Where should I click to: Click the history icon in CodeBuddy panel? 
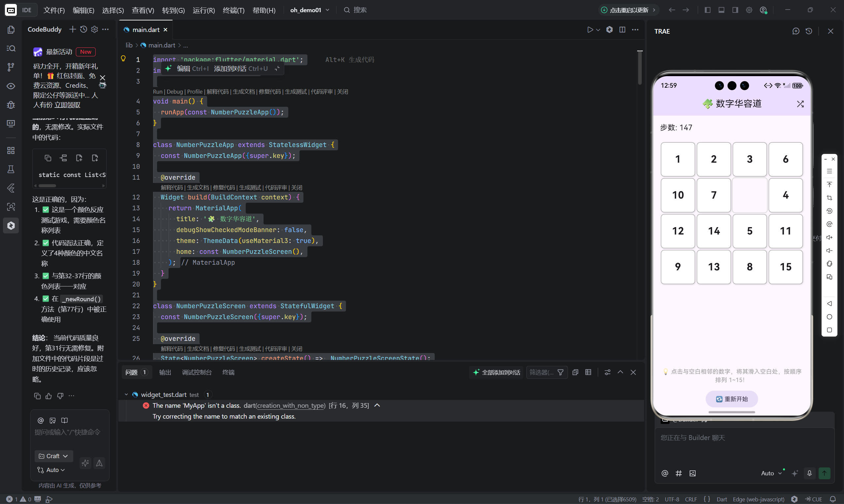83,30
